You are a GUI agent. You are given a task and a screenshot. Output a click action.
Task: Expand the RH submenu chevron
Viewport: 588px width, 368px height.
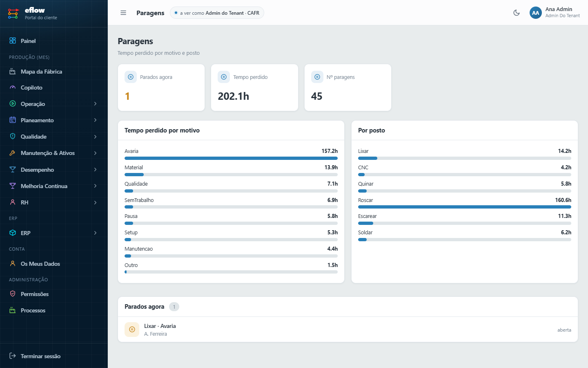pyautogui.click(x=95, y=202)
